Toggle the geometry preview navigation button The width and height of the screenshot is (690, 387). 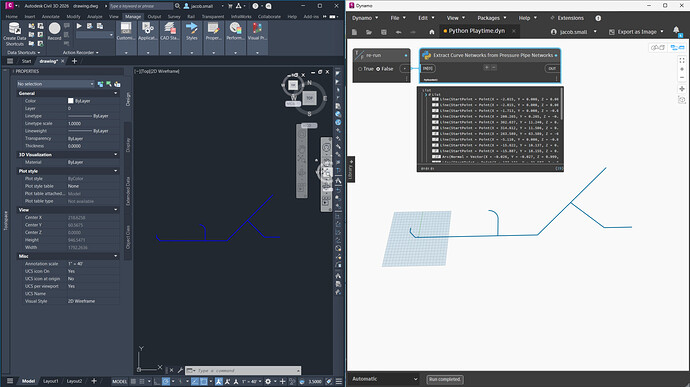(657, 48)
